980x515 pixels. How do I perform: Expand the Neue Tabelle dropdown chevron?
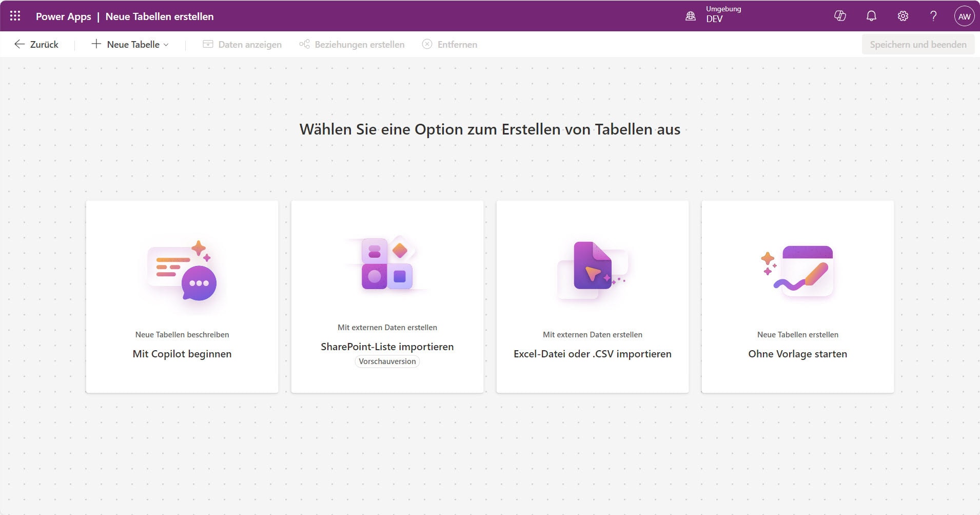pos(166,45)
